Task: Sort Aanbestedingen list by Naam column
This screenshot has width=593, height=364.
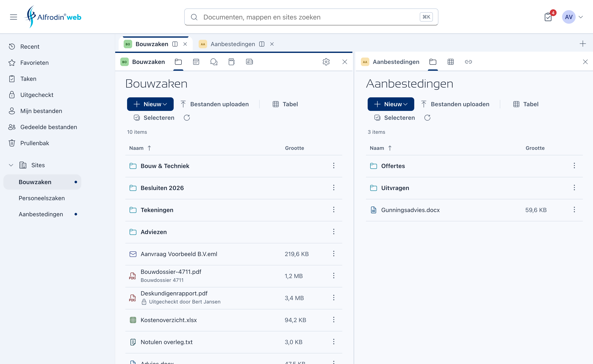Action: pyautogui.click(x=381, y=148)
